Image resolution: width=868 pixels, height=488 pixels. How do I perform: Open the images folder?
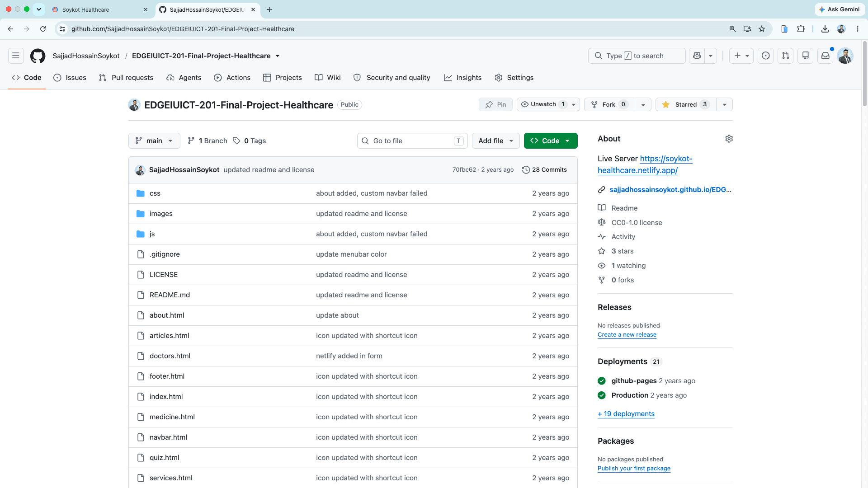pos(161,214)
